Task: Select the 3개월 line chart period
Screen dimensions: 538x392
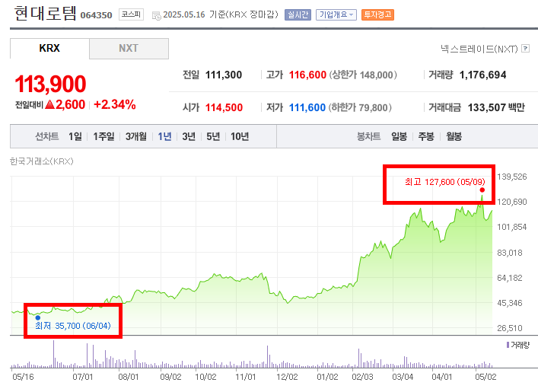Action: coord(136,136)
